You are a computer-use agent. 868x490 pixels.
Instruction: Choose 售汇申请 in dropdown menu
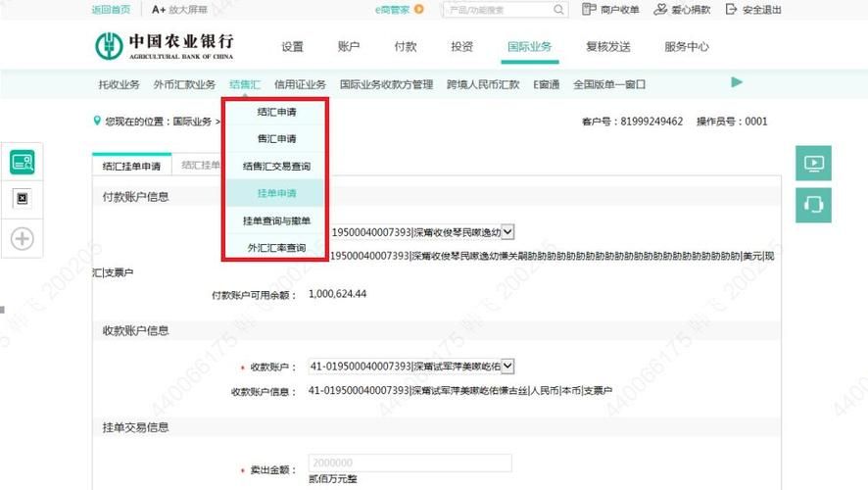point(275,139)
